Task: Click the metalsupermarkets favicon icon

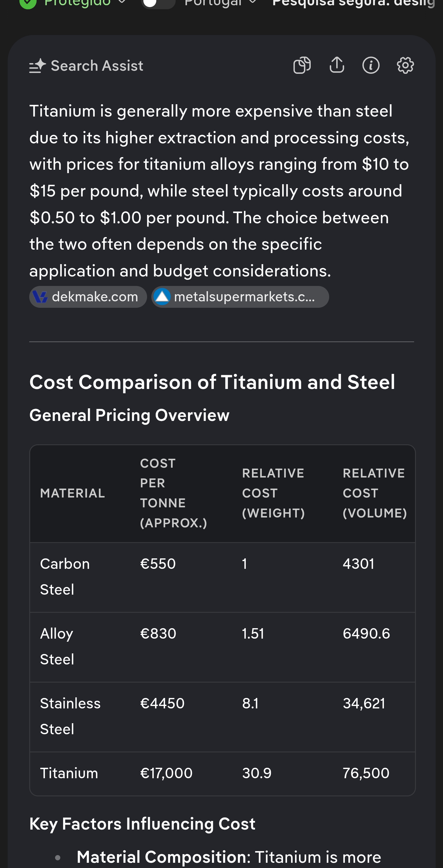Action: tap(162, 297)
